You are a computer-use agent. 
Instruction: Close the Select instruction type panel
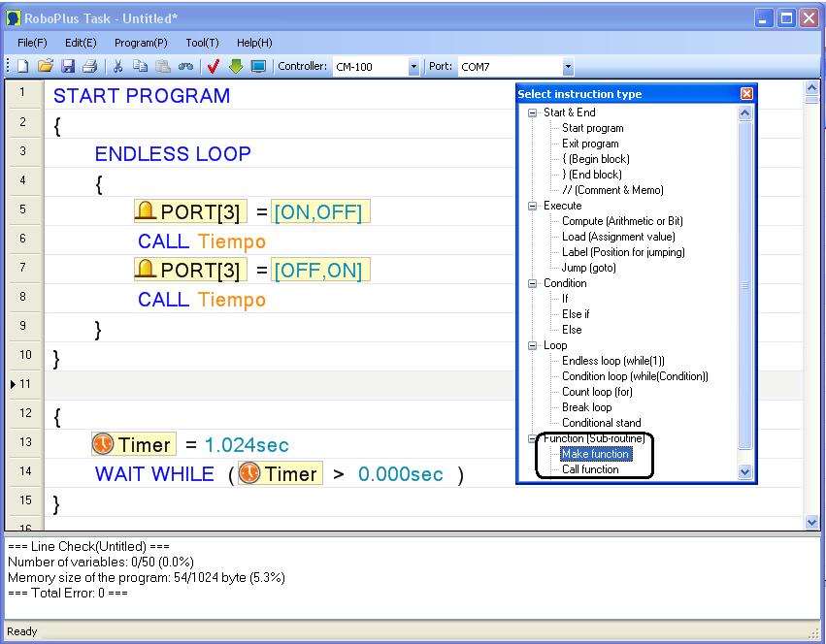click(746, 94)
